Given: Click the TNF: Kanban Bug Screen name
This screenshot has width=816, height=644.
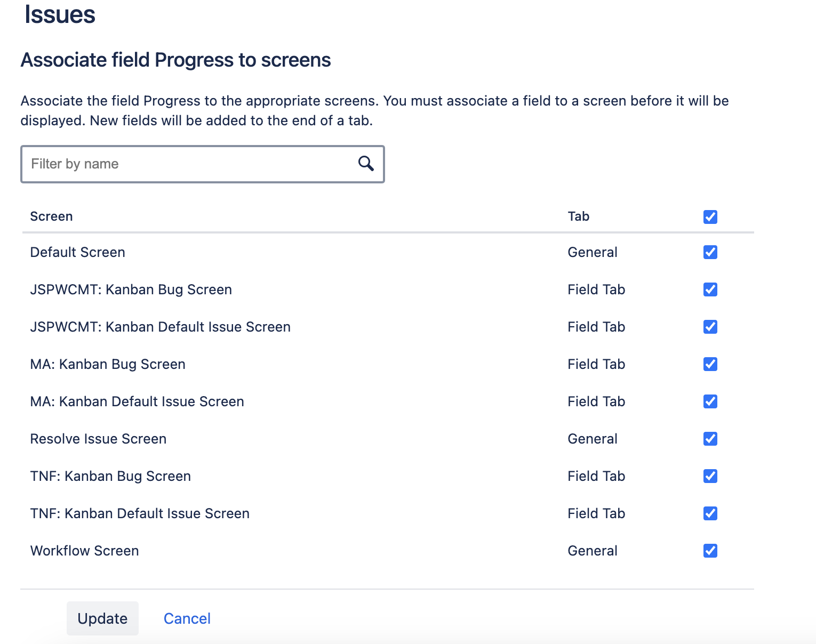Looking at the screenshot, I should click(x=110, y=476).
